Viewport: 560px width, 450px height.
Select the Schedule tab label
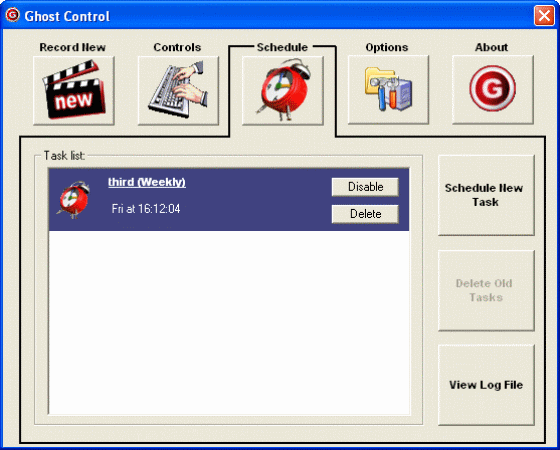[x=282, y=47]
